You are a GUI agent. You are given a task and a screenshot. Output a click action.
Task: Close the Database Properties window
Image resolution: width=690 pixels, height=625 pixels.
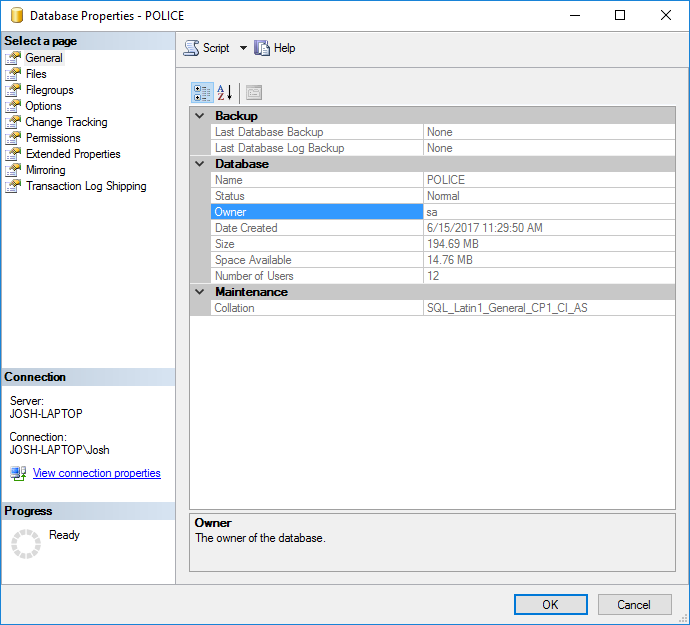point(666,15)
